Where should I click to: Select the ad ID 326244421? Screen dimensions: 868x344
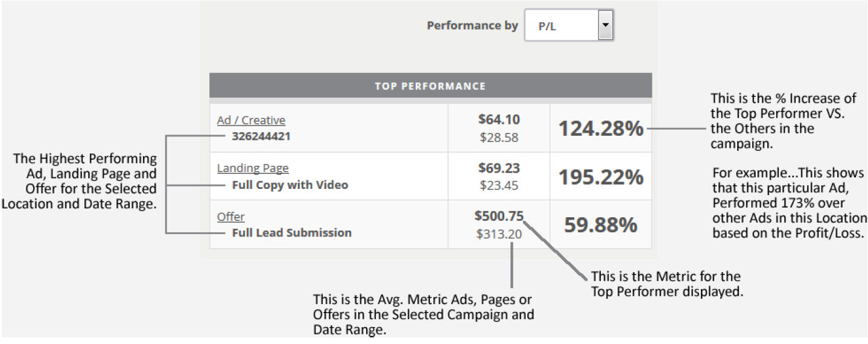[x=261, y=136]
